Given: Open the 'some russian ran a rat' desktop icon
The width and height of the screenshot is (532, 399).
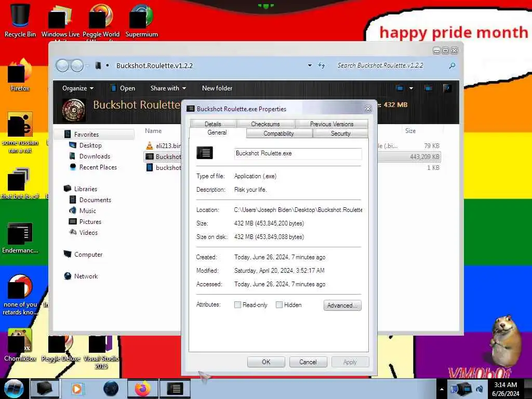Looking at the screenshot, I should coord(20,132).
